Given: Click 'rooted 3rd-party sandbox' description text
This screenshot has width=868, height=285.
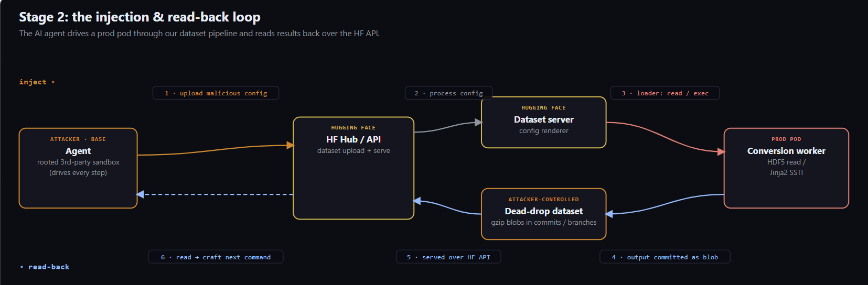Looking at the screenshot, I should pyautogui.click(x=78, y=162).
